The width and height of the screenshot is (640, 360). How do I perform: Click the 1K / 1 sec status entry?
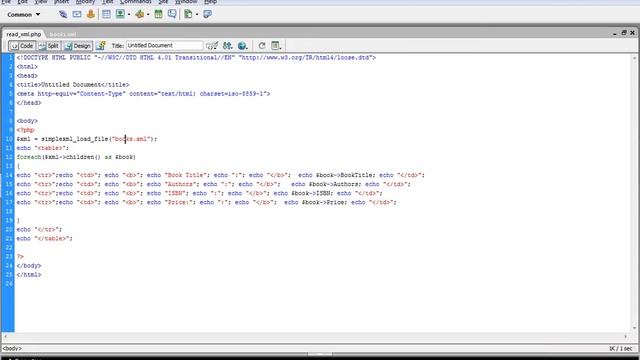(x=620, y=349)
